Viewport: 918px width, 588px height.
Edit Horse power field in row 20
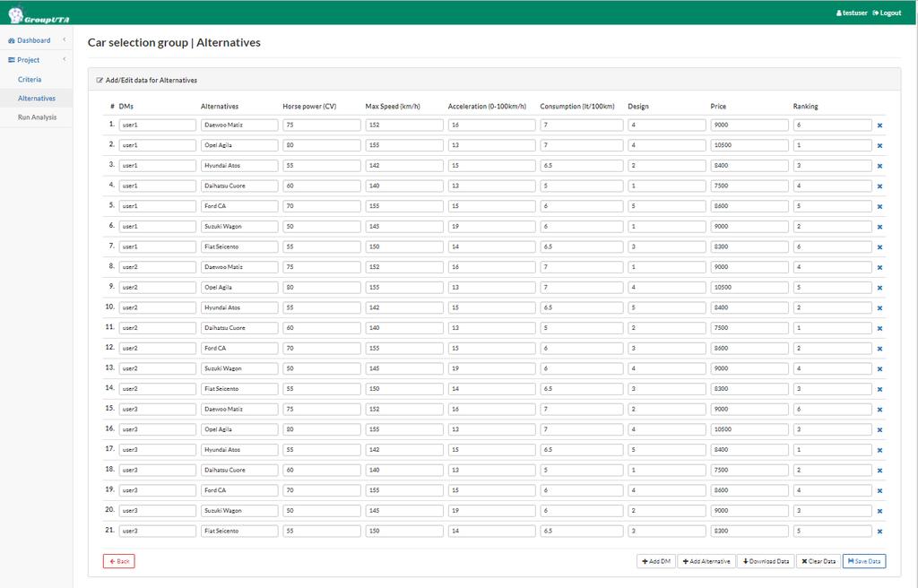(322, 511)
